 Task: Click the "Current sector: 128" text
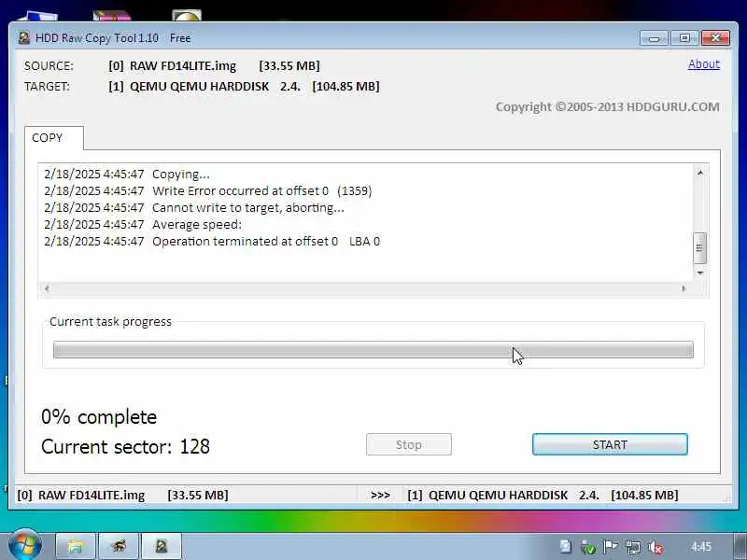[x=125, y=447]
